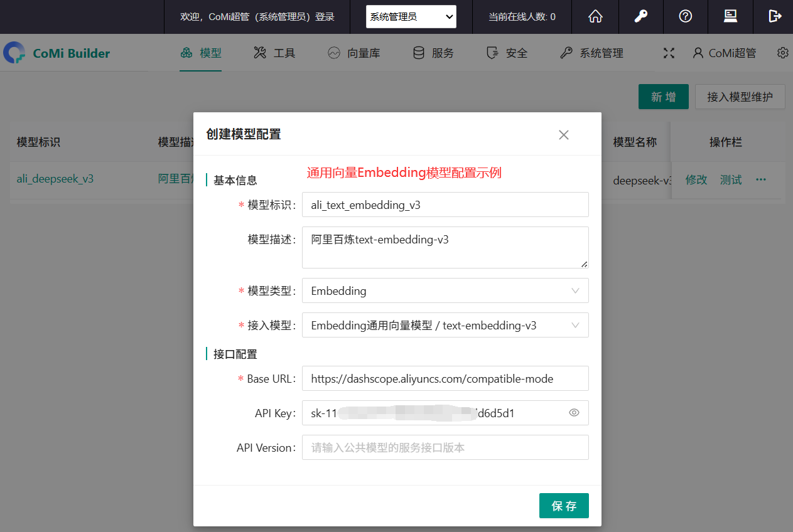Screen dimensions: 793x532
Task: Click the 保存 button
Action: [x=564, y=506]
